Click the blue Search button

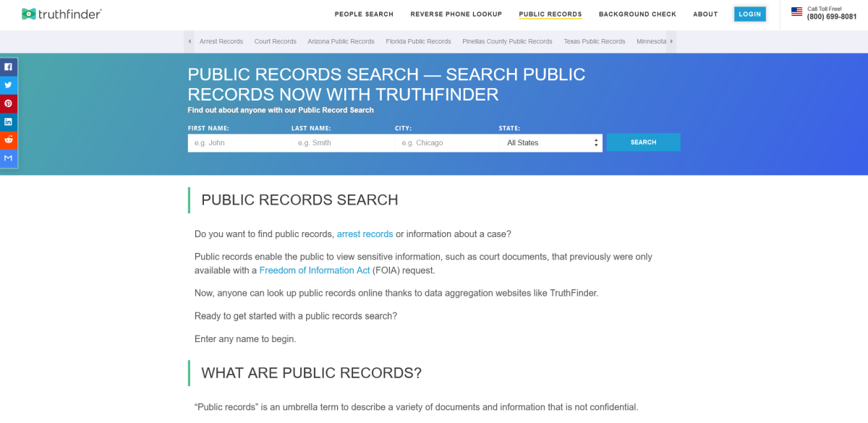(x=643, y=142)
